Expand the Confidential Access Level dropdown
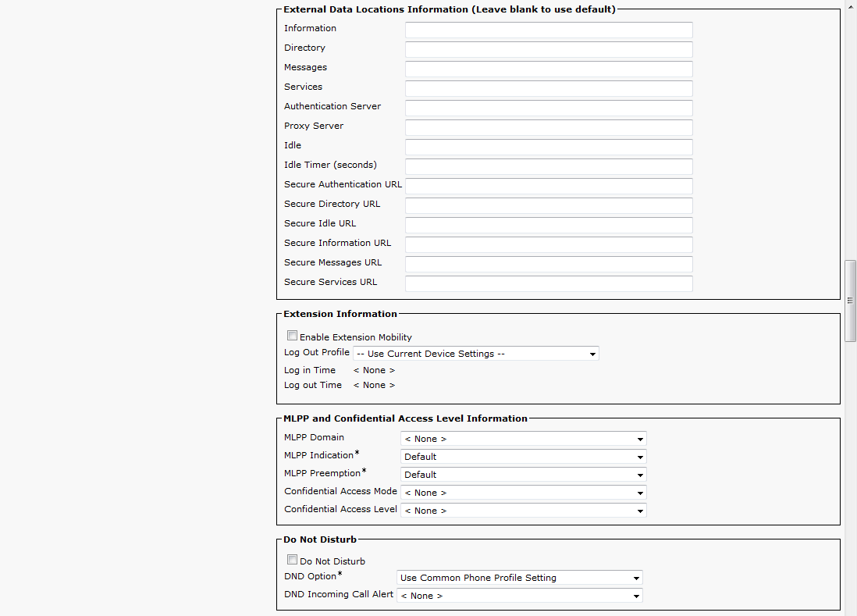857x616 pixels. [523, 511]
